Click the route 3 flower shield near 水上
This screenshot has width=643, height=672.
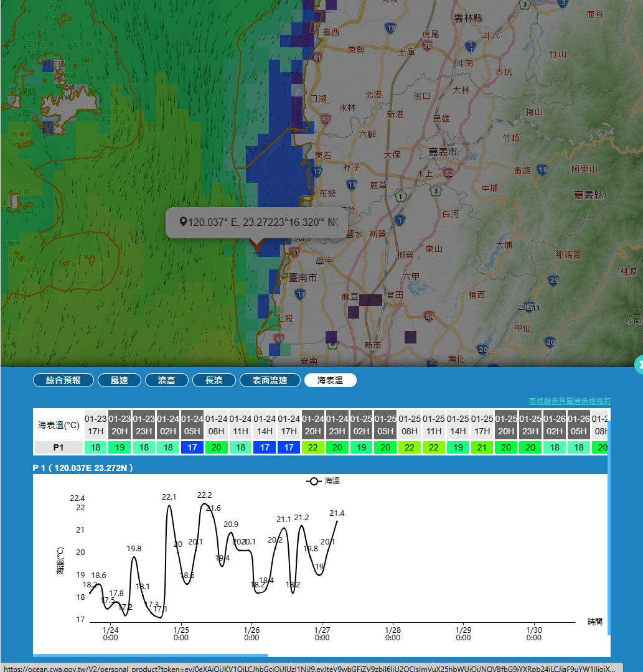(x=436, y=190)
